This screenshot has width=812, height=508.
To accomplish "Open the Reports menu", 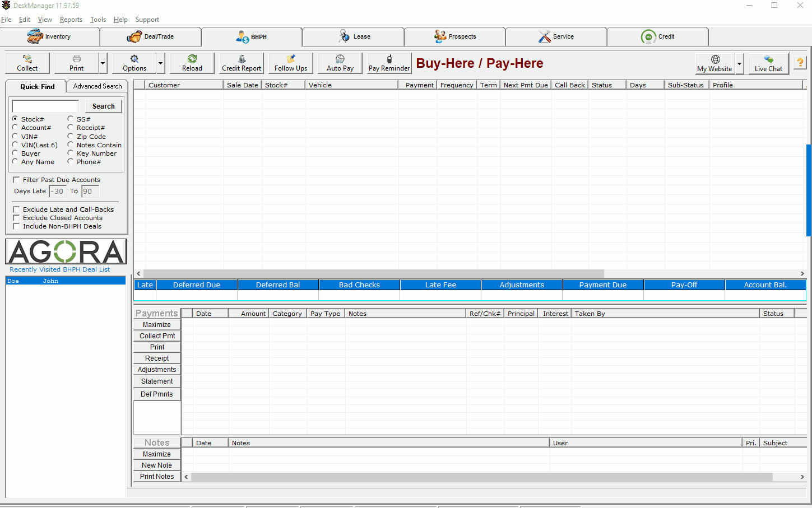I will (x=71, y=20).
